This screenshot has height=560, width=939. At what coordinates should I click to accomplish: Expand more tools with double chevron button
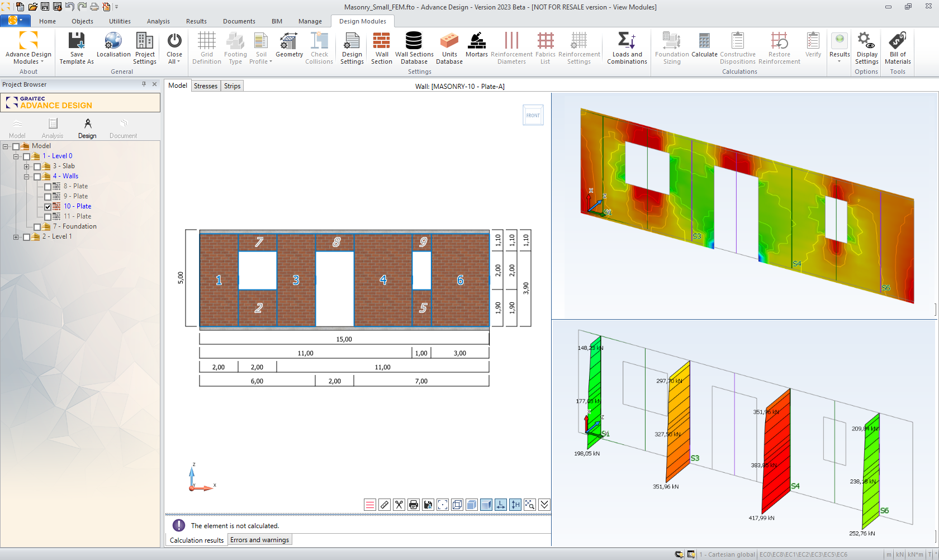tap(544, 505)
